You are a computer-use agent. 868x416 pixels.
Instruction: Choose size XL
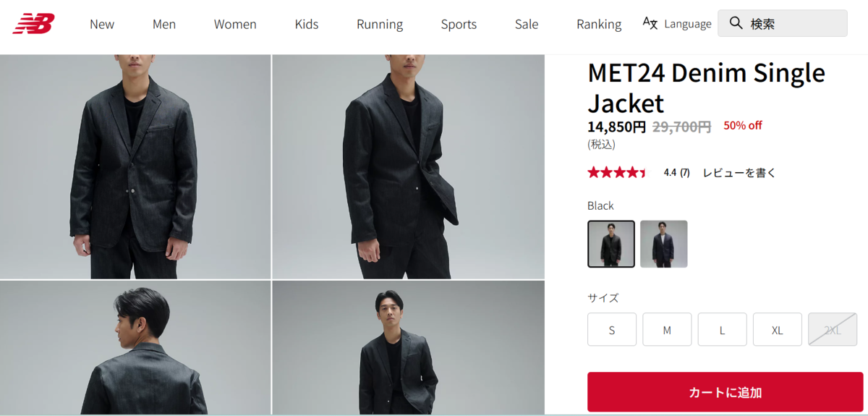point(778,330)
